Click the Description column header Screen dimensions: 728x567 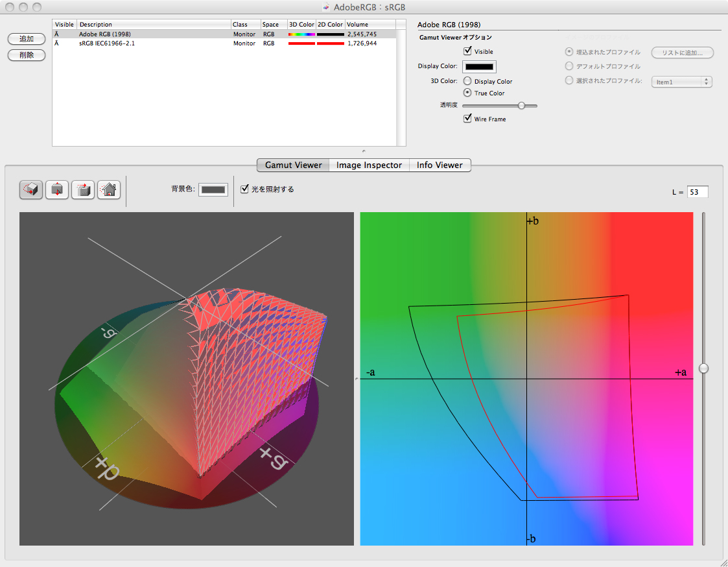pos(154,24)
